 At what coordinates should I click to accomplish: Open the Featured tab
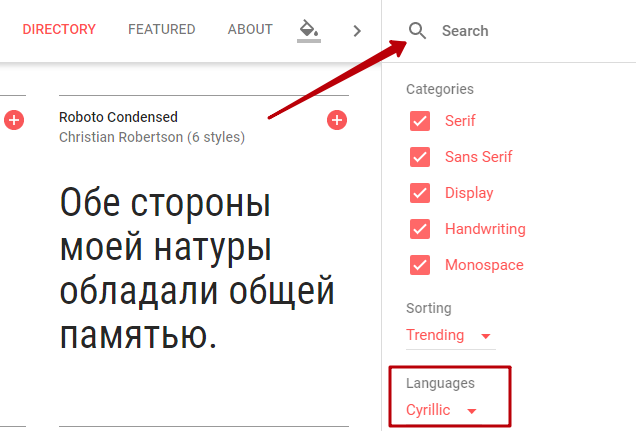[161, 30]
